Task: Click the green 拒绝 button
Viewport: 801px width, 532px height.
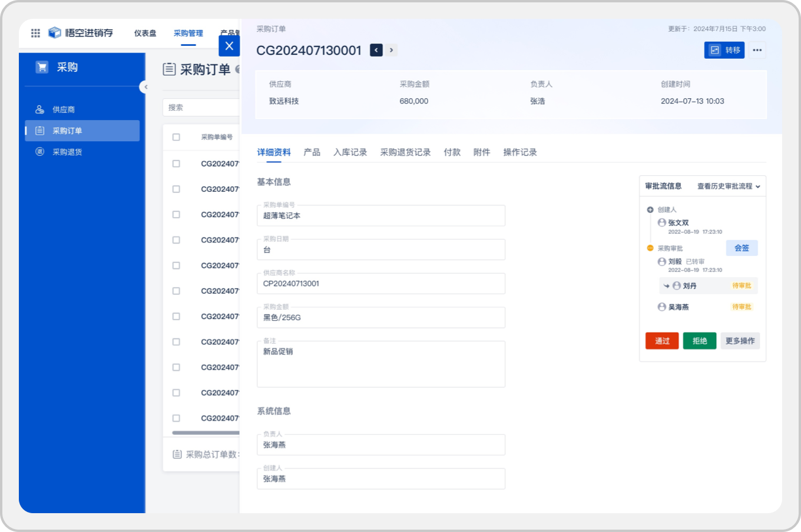Action: pos(700,341)
